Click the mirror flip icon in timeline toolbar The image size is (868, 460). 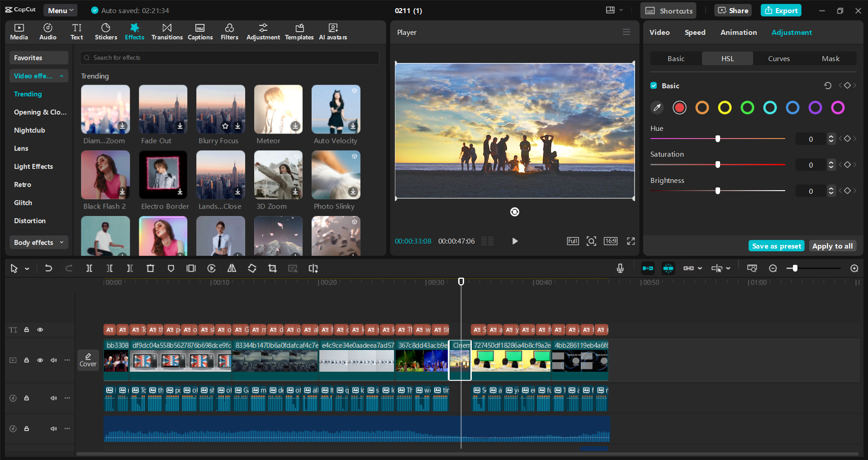click(232, 268)
